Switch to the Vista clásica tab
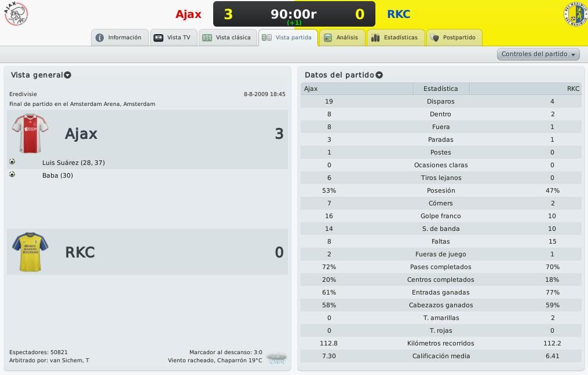Screen dimensions: 588x375 (228, 38)
